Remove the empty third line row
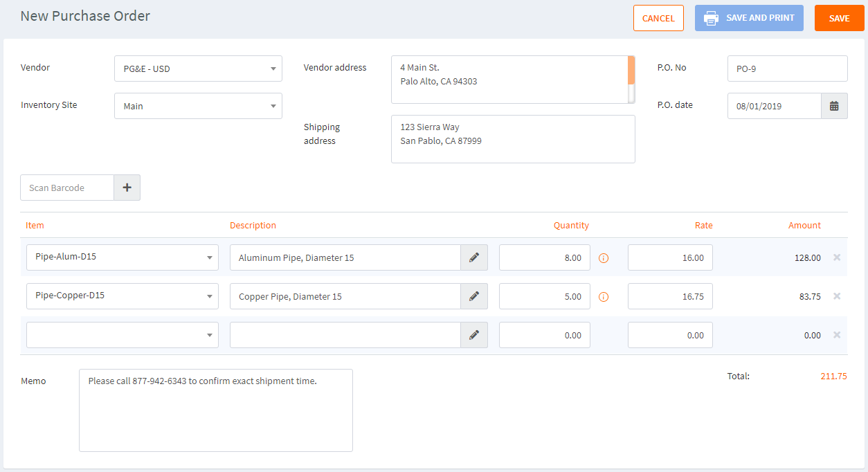 [x=837, y=335]
